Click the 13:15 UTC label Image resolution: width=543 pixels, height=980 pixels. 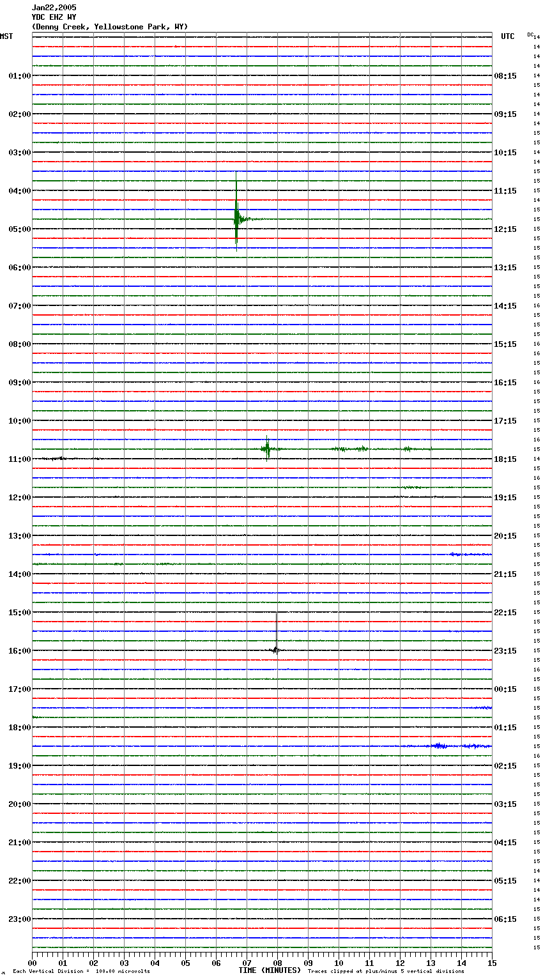coord(505,268)
